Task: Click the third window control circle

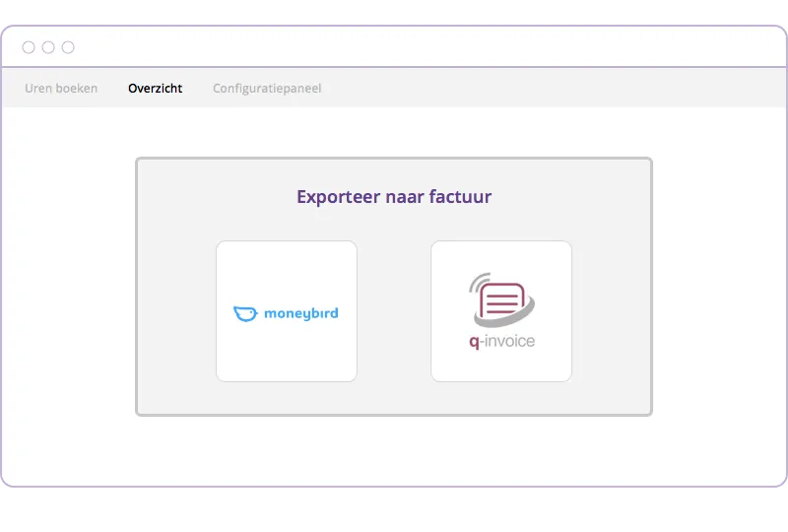Action: point(68,47)
